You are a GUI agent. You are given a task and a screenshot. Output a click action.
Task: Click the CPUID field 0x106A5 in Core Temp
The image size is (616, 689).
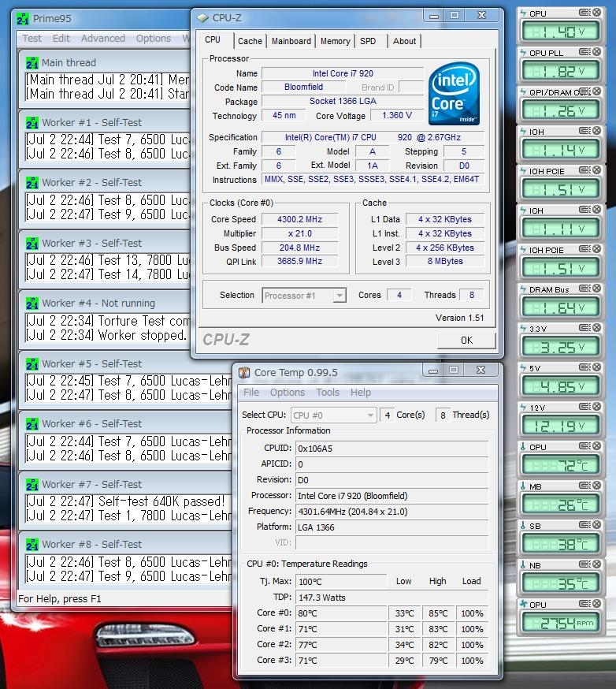(x=391, y=449)
